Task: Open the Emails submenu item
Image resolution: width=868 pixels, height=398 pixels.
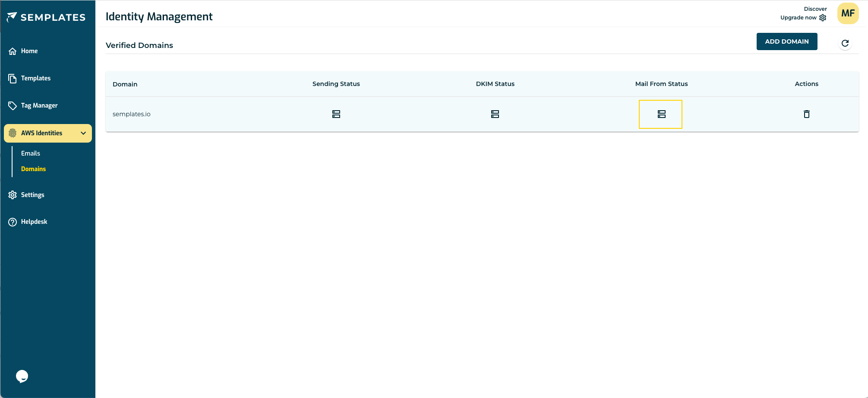Action: click(31, 153)
